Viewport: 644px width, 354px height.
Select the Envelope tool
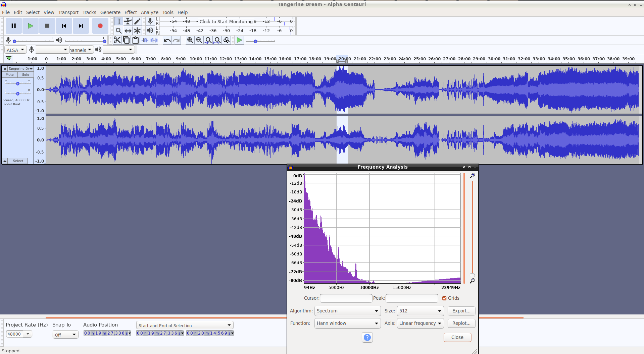tap(128, 21)
